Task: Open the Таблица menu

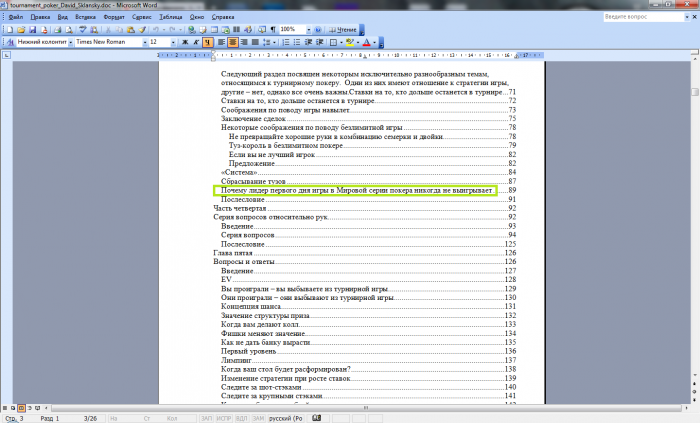Action: coord(171,17)
